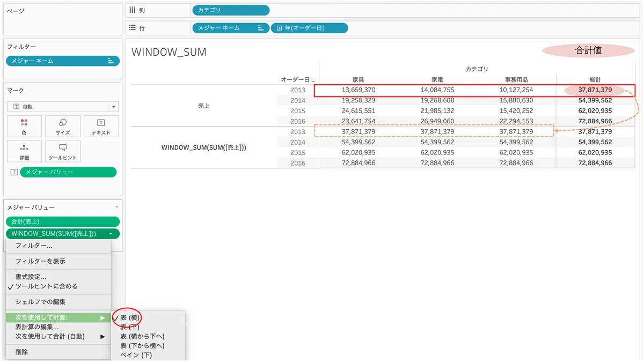The height and width of the screenshot is (363, 644).
Task: Click the サイズ (size) mark card
Action: click(63, 126)
